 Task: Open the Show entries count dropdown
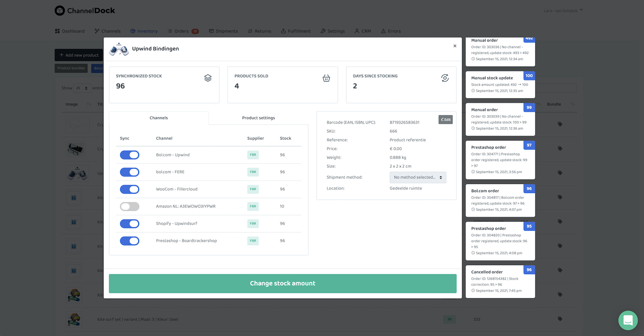click(82, 88)
